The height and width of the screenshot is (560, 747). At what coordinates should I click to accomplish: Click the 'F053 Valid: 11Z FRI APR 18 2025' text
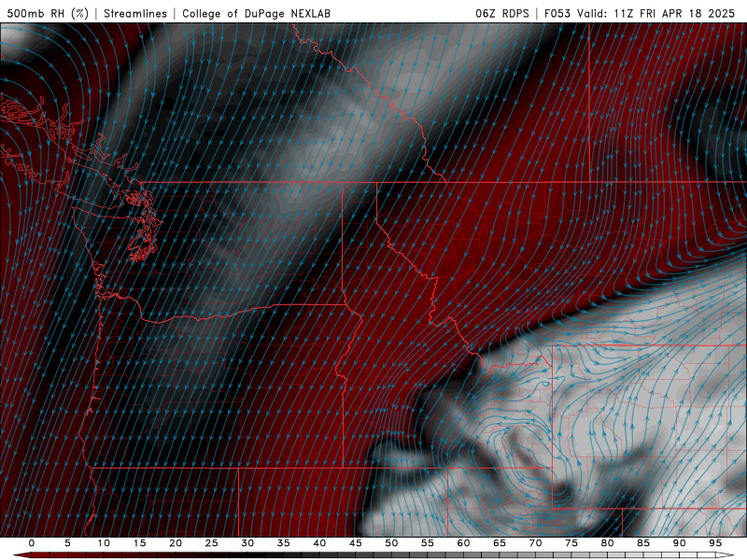pos(640,13)
